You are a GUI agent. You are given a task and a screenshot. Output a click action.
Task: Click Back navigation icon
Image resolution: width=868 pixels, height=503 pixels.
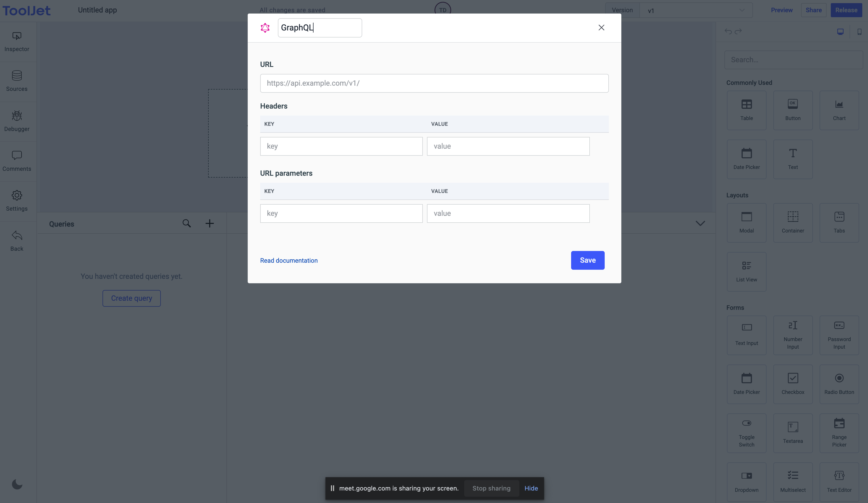click(16, 236)
